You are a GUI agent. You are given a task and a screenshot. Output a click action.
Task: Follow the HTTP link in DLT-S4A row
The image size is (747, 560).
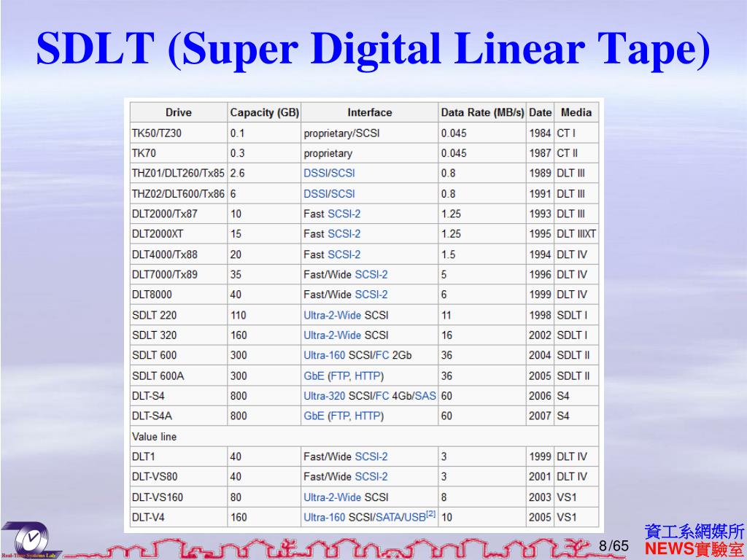(x=367, y=416)
